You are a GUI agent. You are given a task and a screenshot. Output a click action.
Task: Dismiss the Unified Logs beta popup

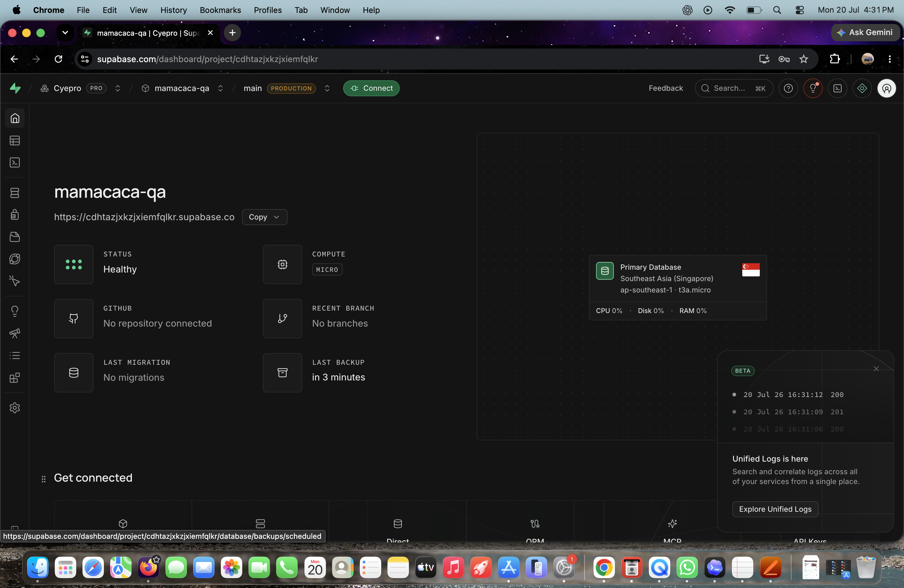[876, 369]
